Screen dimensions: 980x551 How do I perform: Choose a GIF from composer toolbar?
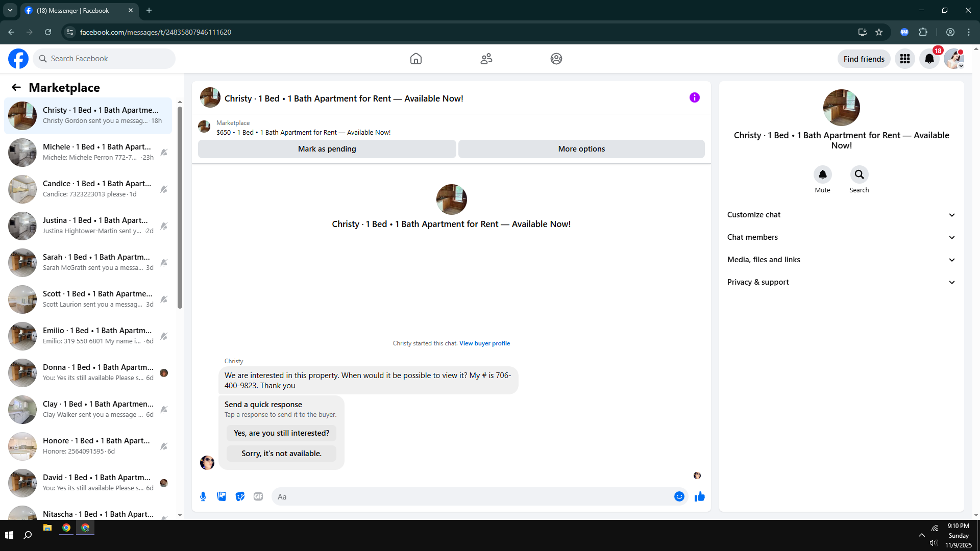click(x=258, y=496)
